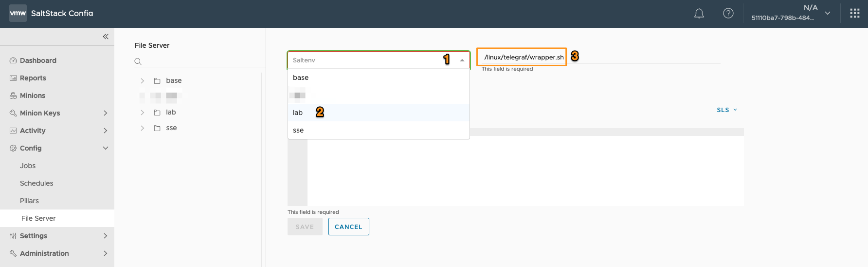This screenshot has width=868, height=267.
Task: Open the help question-mark icon
Action: pos(728,14)
